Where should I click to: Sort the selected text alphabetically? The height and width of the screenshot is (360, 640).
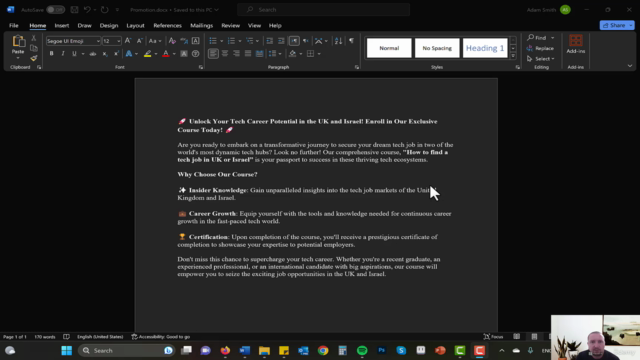(338, 41)
